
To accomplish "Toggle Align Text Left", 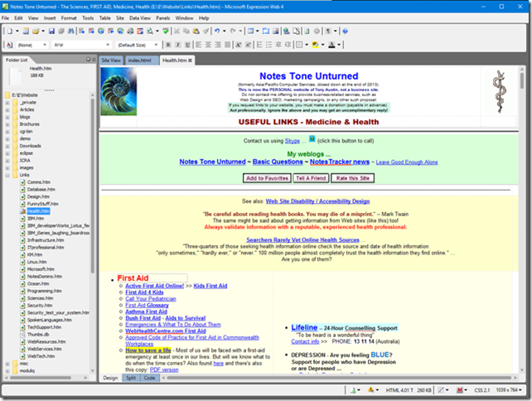I will coord(199,45).
